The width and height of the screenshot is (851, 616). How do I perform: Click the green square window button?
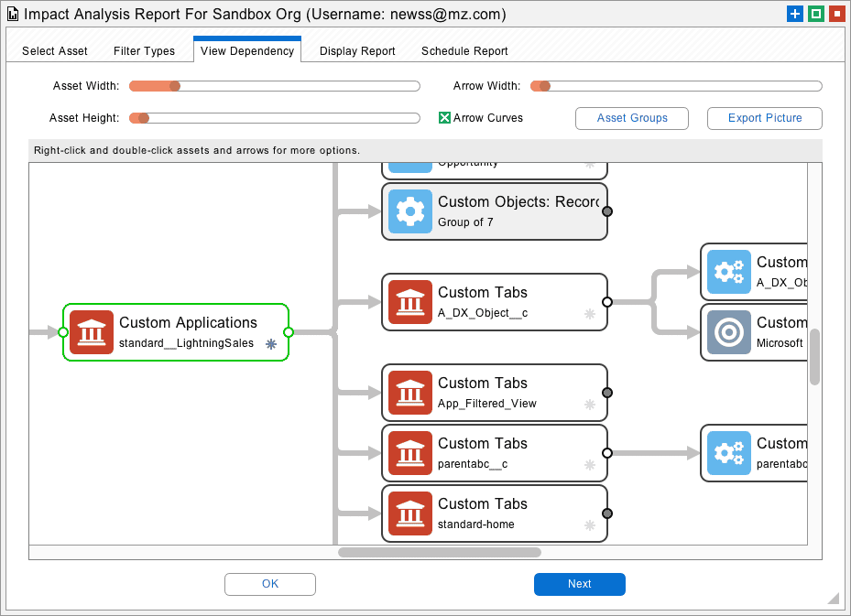tap(815, 14)
